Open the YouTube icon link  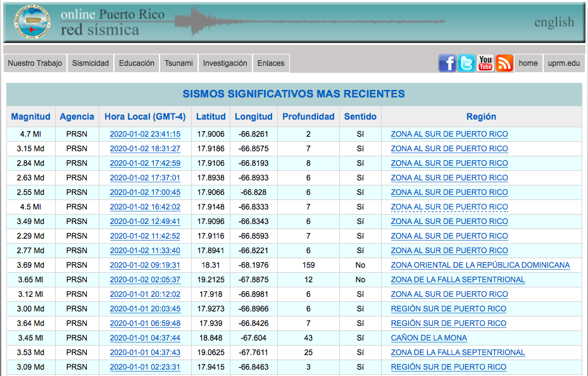[485, 63]
